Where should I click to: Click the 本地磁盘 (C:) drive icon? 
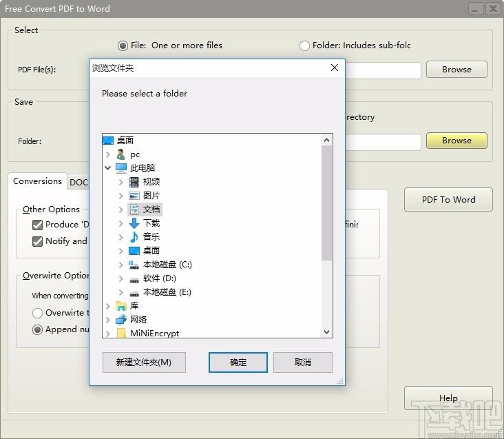(134, 265)
